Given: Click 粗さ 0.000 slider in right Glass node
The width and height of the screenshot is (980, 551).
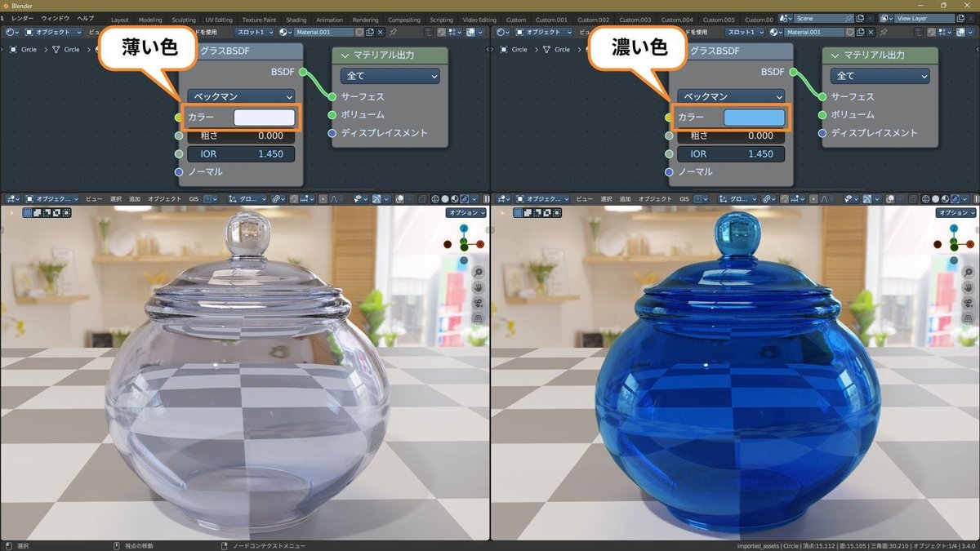Looking at the screenshot, I should click(731, 136).
